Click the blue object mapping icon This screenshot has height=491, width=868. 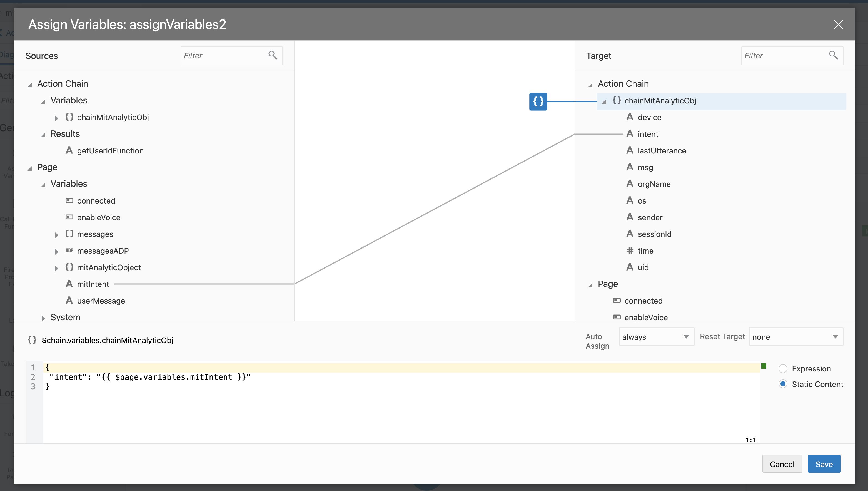(538, 101)
